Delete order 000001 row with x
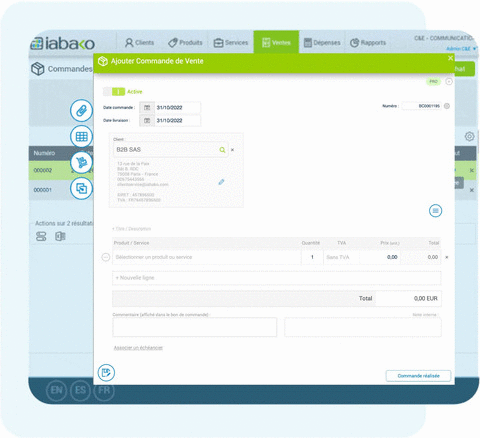The width and height of the screenshot is (480, 438). 472,190
